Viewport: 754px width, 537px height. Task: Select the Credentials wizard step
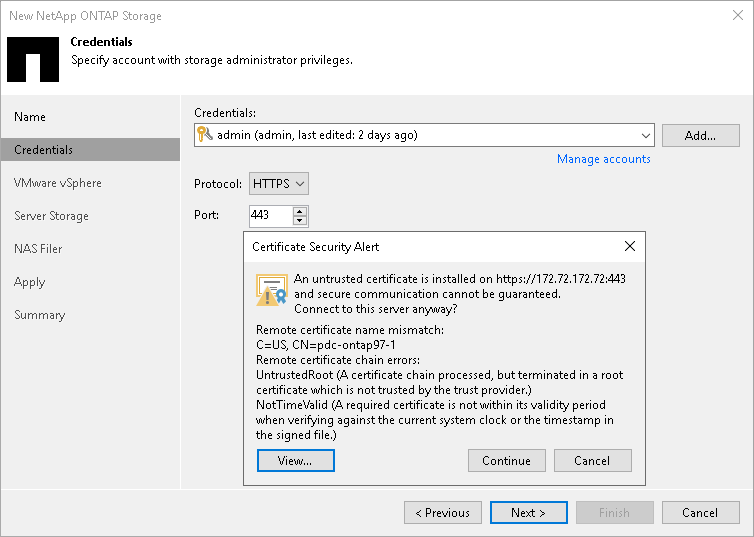[x=90, y=150]
